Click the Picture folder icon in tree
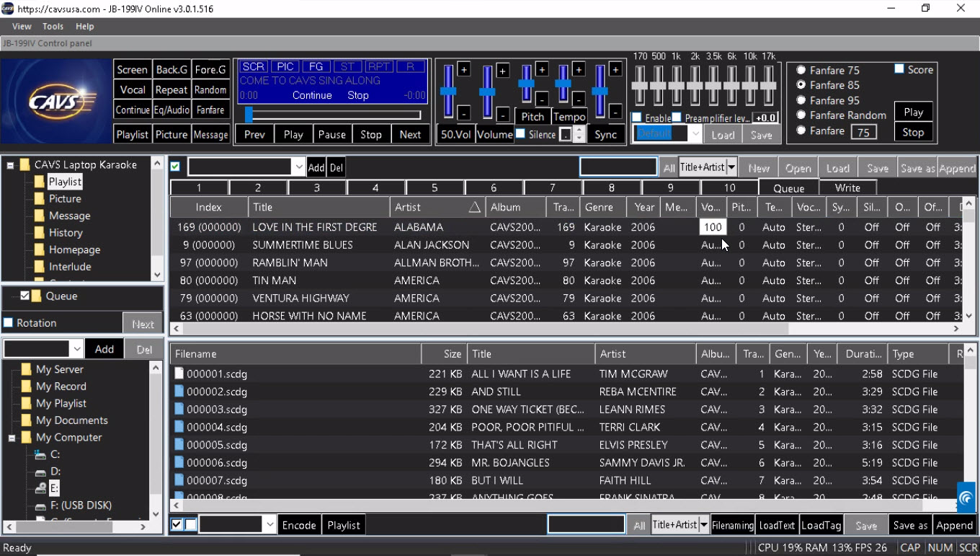980x556 pixels. pyautogui.click(x=39, y=198)
